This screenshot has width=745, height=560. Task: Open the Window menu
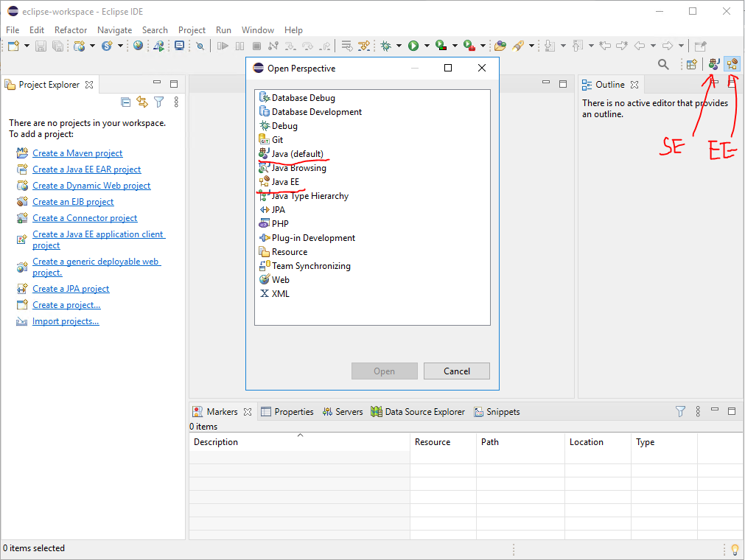point(257,30)
